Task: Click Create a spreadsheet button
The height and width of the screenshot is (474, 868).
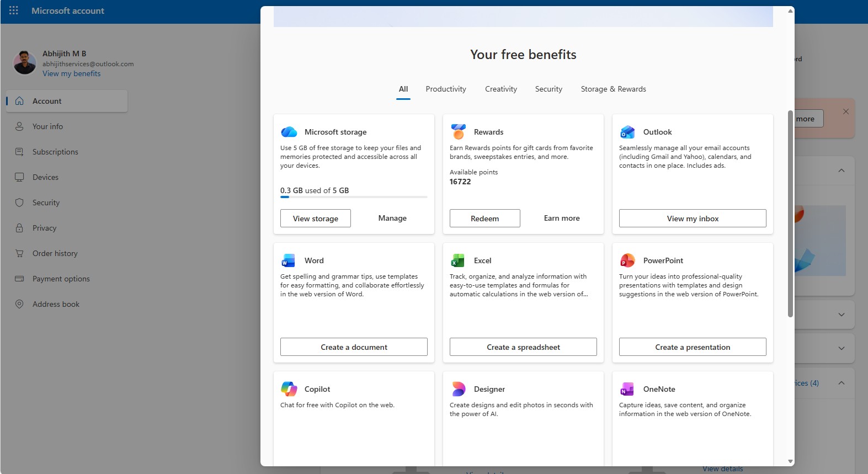Action: coord(523,347)
